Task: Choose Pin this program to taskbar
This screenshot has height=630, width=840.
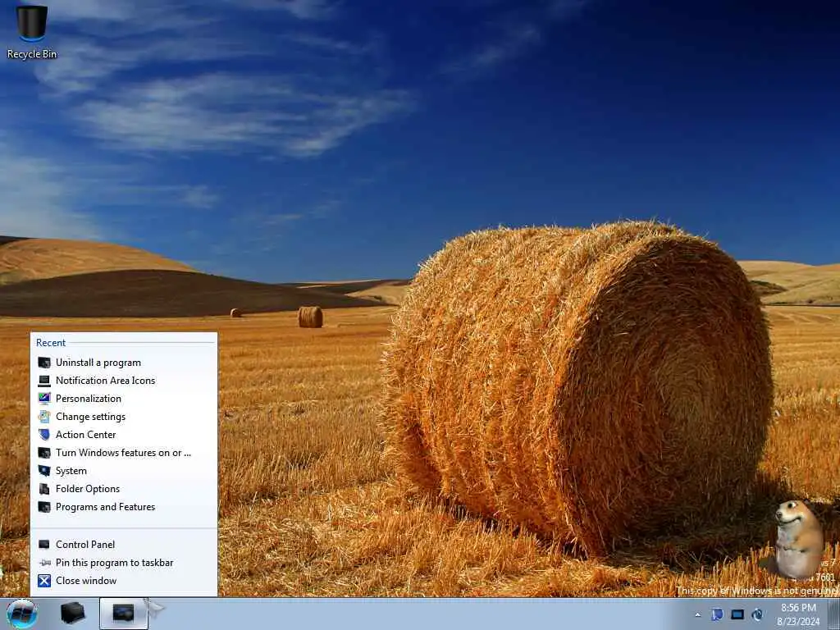Action: tap(124, 563)
